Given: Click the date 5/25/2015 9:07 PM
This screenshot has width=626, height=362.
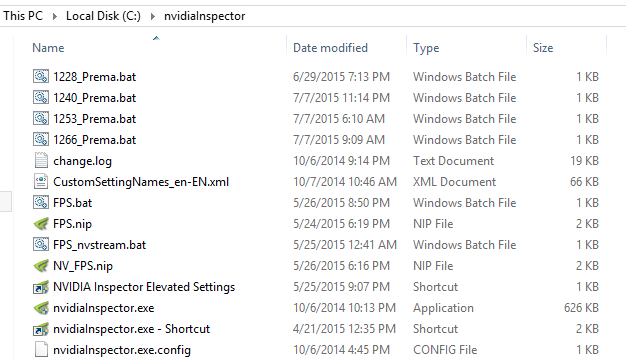Looking at the screenshot, I should (341, 287).
